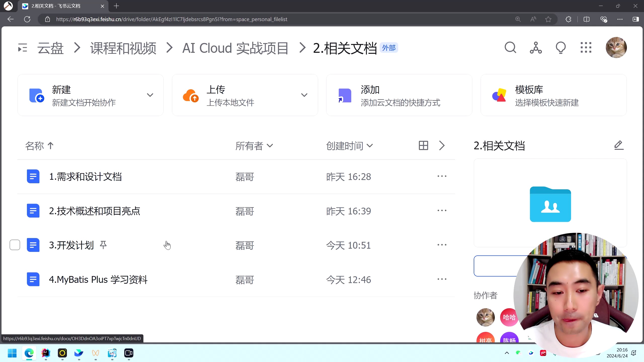Launch IntelliJ IDEA from the taskbar

coord(46,353)
